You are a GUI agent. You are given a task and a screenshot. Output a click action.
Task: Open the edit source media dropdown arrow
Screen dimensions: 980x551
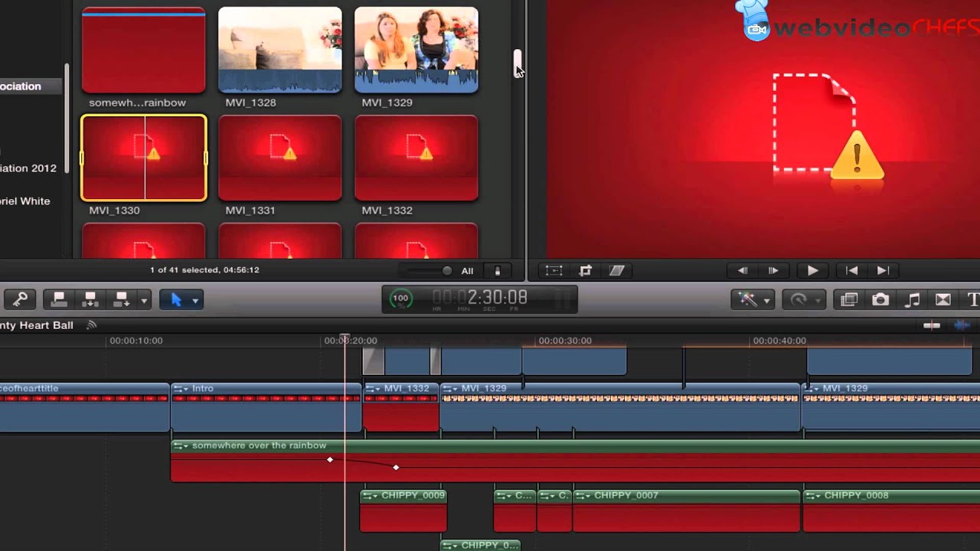pyautogui.click(x=143, y=301)
